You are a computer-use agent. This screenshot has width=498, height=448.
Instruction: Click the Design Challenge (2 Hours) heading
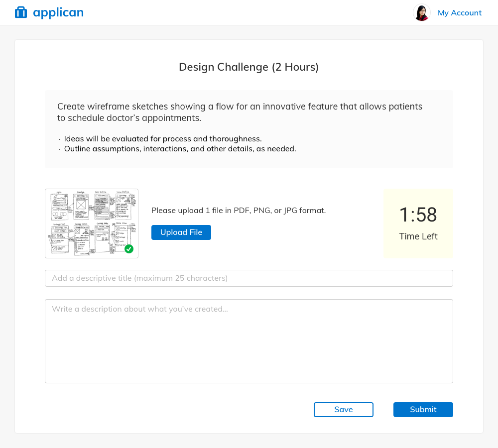(249, 67)
